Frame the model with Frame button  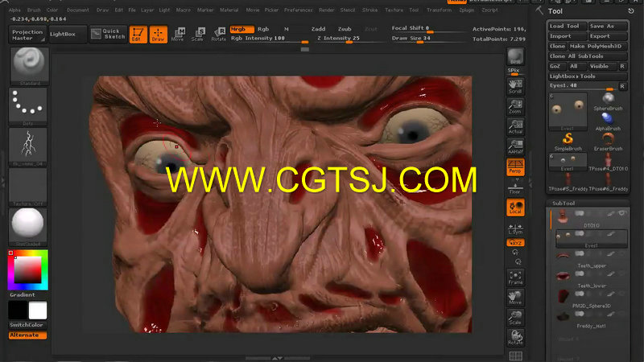click(515, 278)
